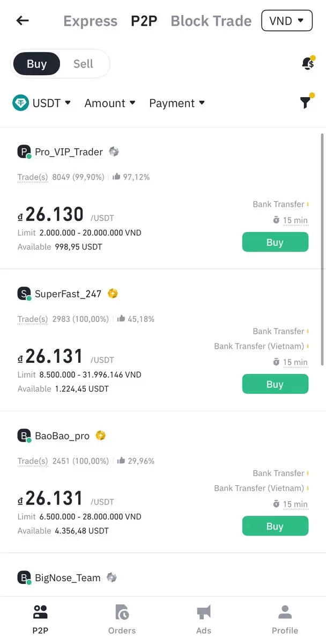Tap the Pro_VIP_Trader verification badge
The width and height of the screenshot is (326, 644).
click(x=114, y=152)
